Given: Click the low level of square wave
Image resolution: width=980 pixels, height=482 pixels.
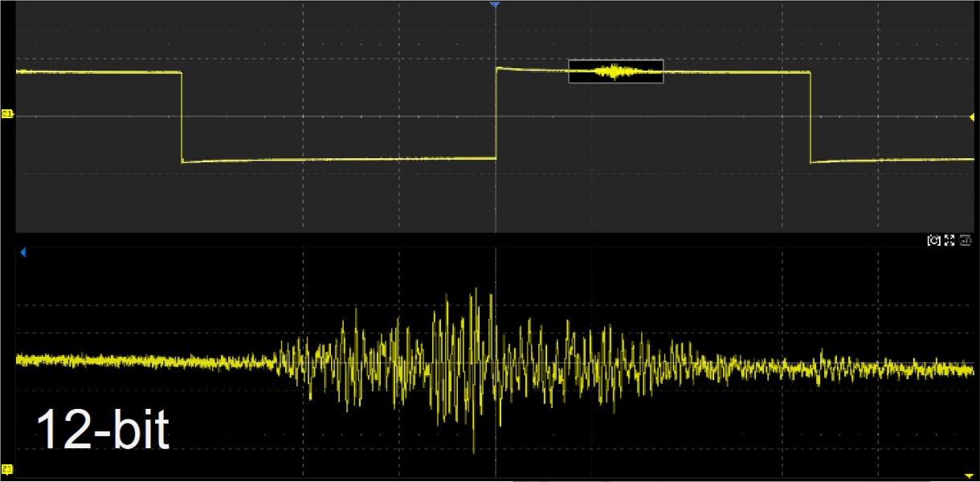Looking at the screenshot, I should coord(339,160).
